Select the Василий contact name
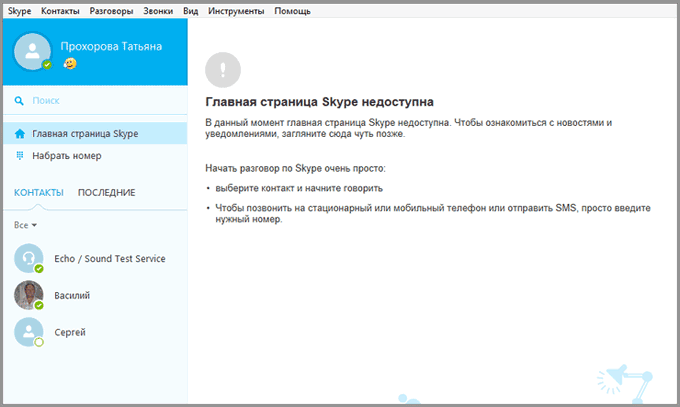Screen dimensions: 680x407 [x=72, y=295]
